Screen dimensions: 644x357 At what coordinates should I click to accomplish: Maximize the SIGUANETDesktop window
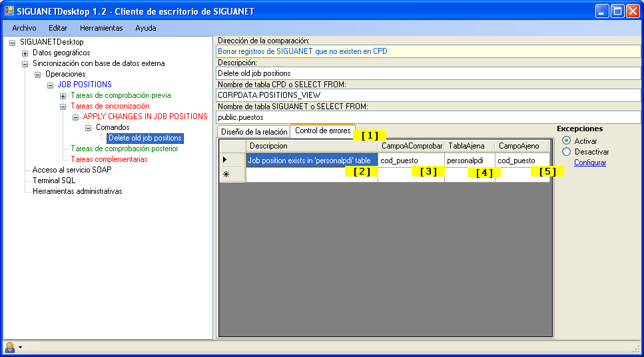point(617,11)
